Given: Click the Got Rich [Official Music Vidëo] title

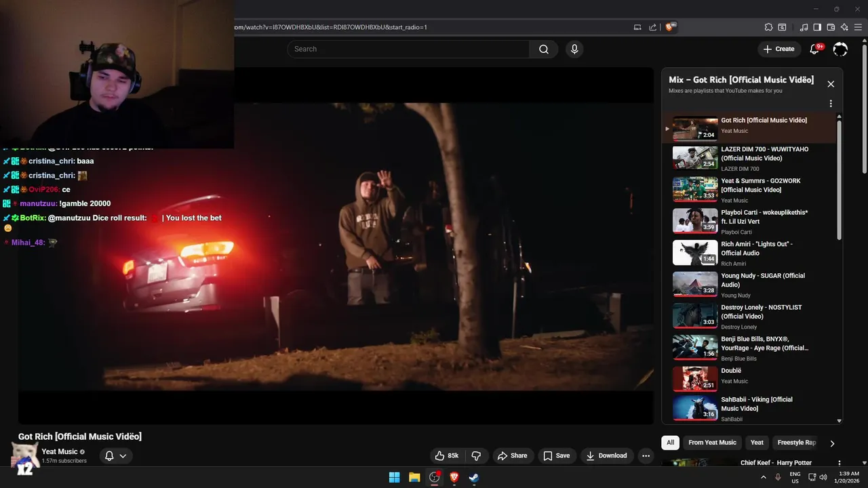Looking at the screenshot, I should coord(80,436).
